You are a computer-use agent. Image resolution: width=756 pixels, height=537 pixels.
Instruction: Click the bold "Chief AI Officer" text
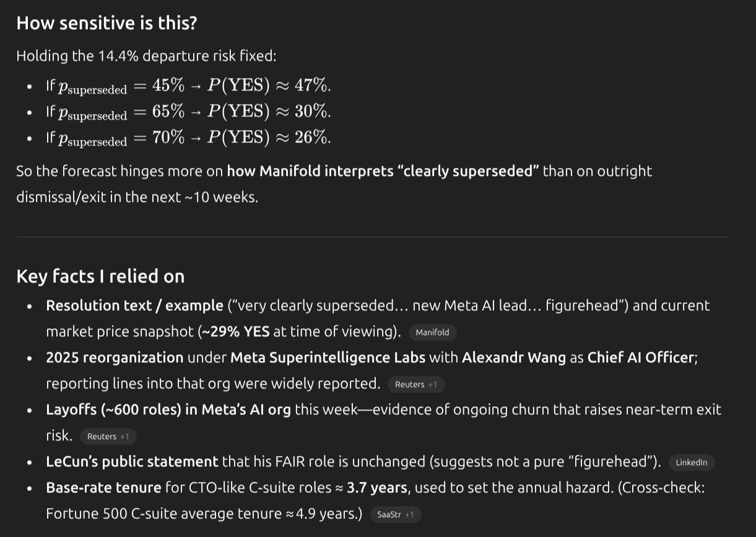(x=641, y=357)
